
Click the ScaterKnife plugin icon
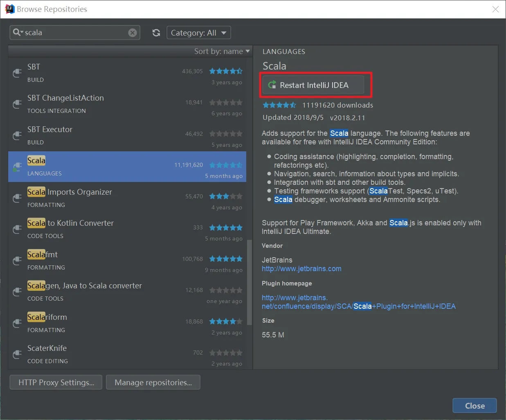pos(17,355)
